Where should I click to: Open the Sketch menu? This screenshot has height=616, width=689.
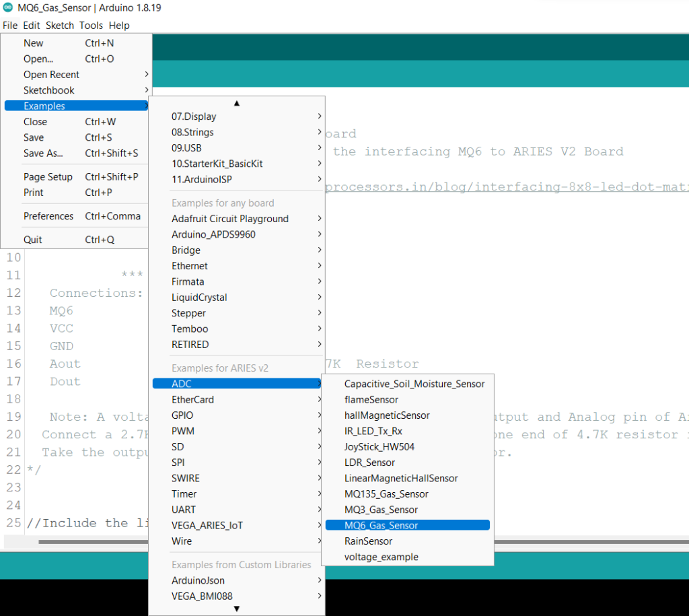click(59, 26)
